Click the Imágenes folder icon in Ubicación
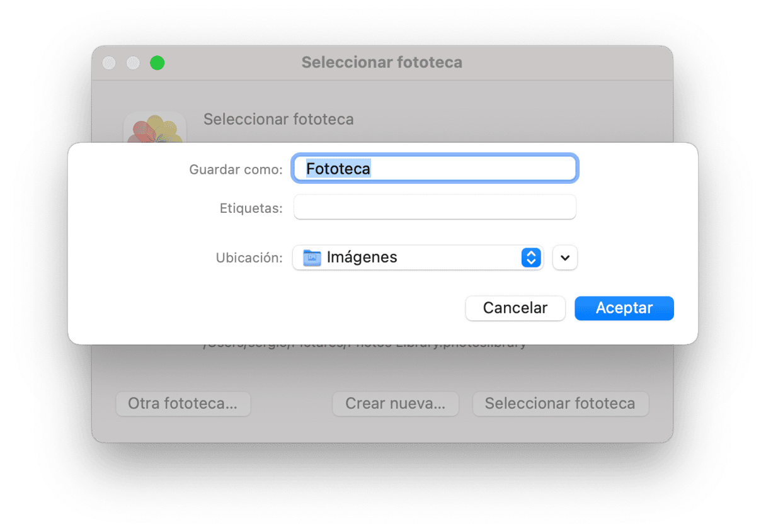The height and width of the screenshot is (532, 766). [x=312, y=258]
